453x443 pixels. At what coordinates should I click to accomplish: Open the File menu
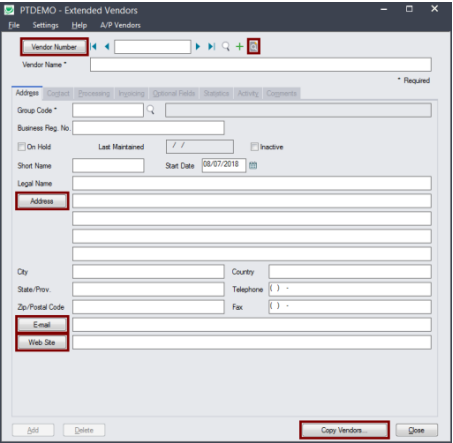[x=14, y=25]
